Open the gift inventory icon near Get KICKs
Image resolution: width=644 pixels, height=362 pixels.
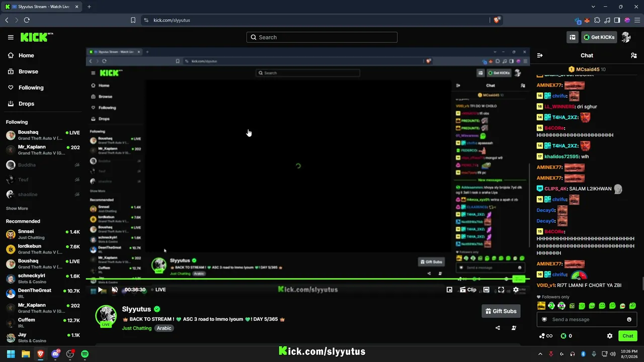[x=573, y=37]
